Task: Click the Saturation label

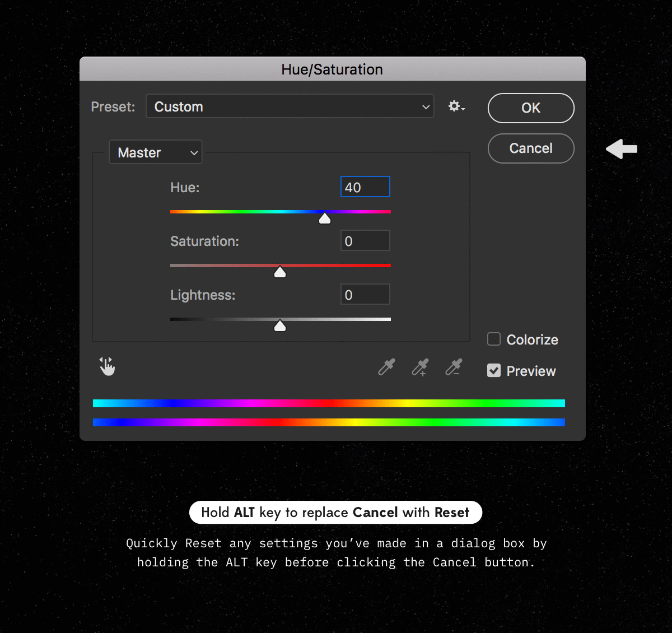Action: click(x=204, y=241)
